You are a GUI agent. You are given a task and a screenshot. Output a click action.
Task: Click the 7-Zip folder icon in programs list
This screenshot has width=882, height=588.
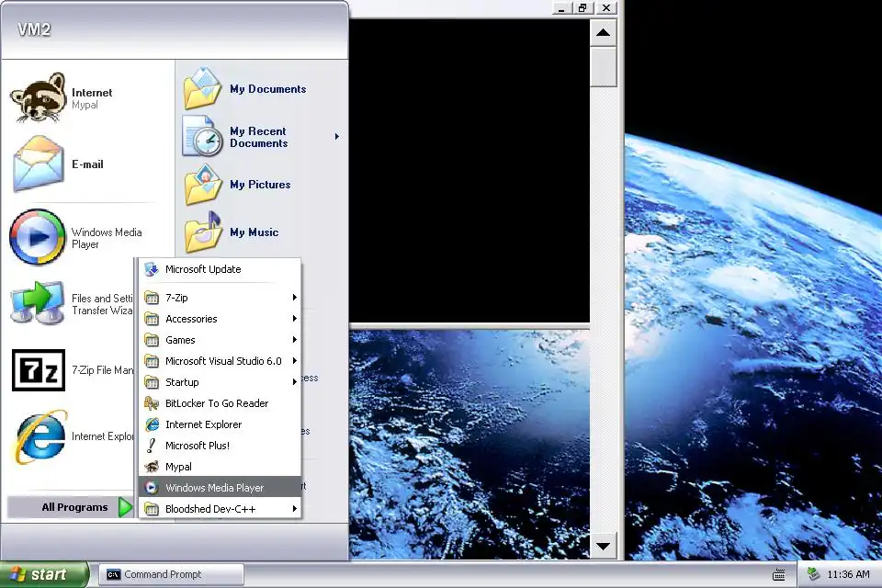[x=152, y=298]
